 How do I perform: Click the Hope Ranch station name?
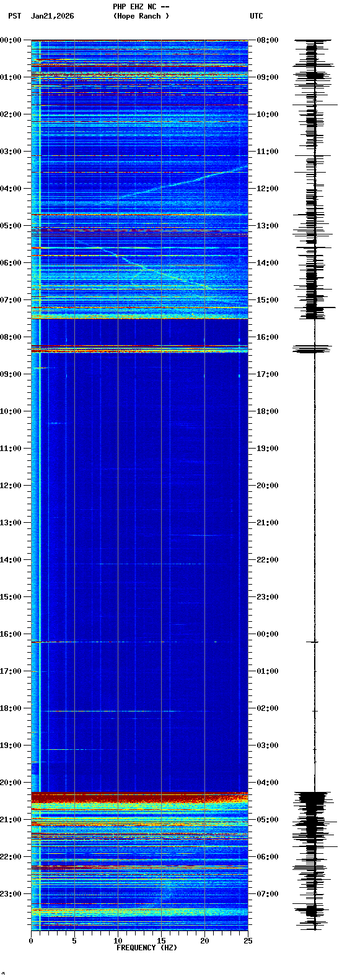coord(141,16)
